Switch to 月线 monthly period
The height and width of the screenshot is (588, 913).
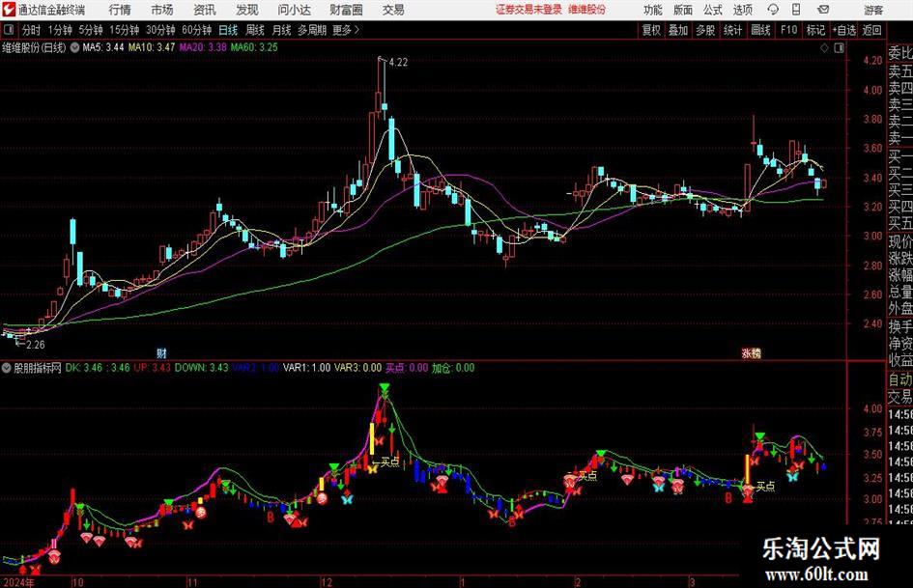282,30
